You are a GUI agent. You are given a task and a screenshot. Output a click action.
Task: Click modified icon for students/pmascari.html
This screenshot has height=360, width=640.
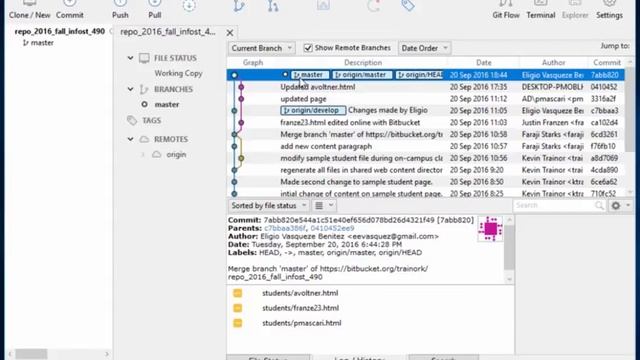click(x=238, y=323)
